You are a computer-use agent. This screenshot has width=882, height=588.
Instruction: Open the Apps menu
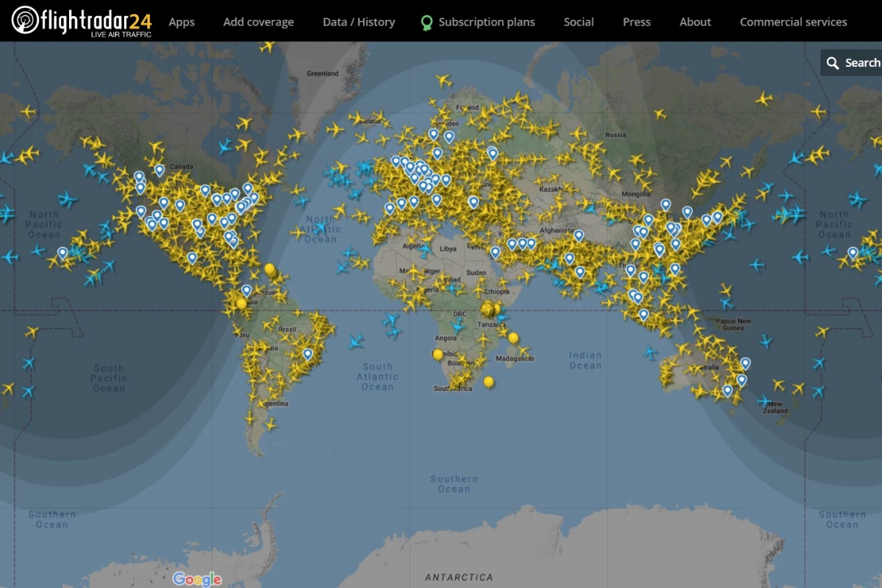click(x=182, y=22)
